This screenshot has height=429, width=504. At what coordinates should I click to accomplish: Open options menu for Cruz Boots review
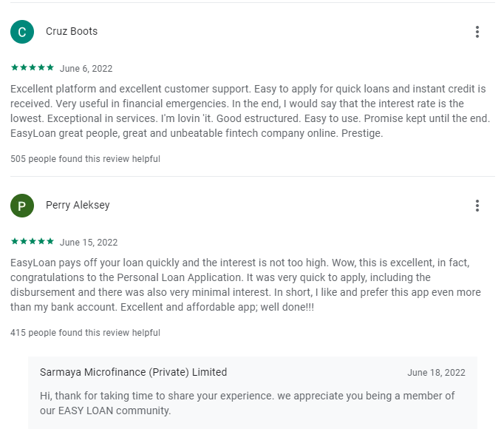pos(477,32)
